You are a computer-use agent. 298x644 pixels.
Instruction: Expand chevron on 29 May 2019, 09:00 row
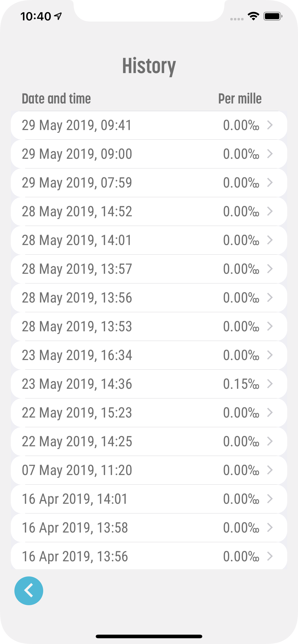coord(270,154)
